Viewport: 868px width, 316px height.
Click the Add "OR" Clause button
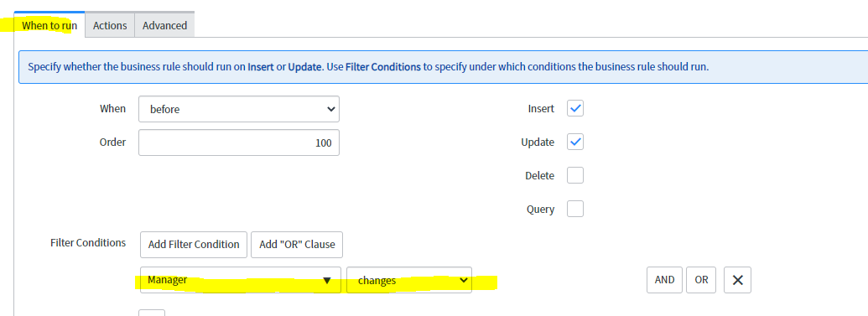click(297, 245)
